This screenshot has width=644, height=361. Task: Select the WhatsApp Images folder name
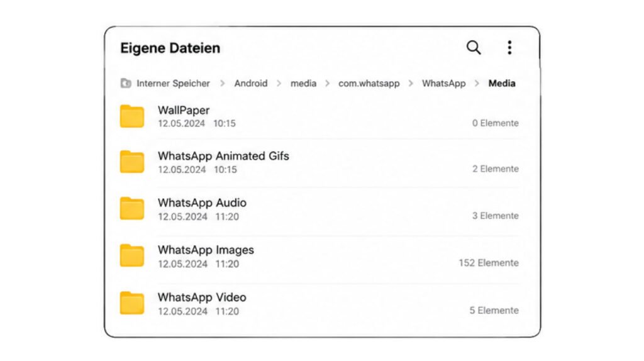pyautogui.click(x=206, y=250)
